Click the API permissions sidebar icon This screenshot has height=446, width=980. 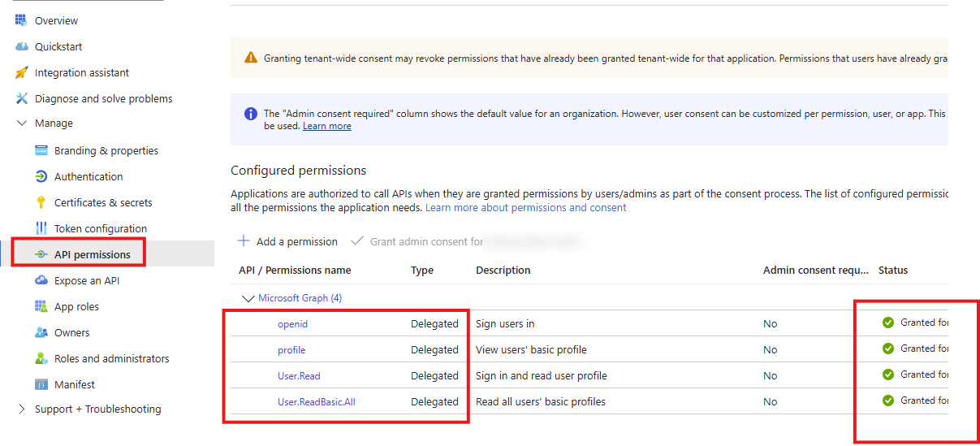pyautogui.click(x=41, y=254)
